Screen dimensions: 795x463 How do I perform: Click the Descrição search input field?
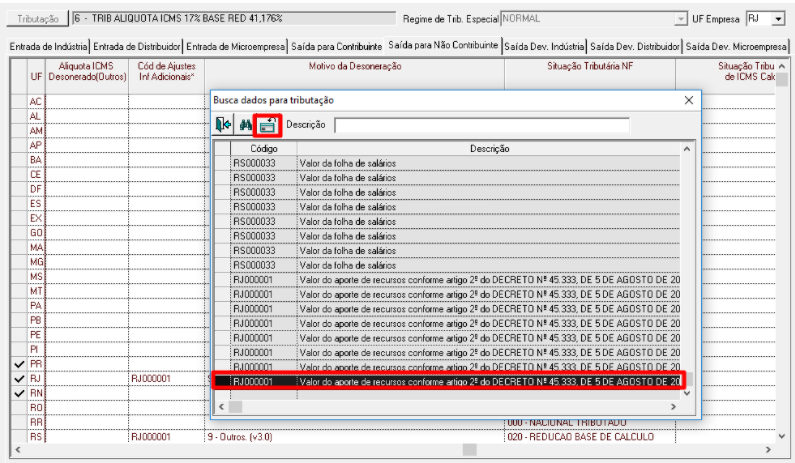pos(482,125)
